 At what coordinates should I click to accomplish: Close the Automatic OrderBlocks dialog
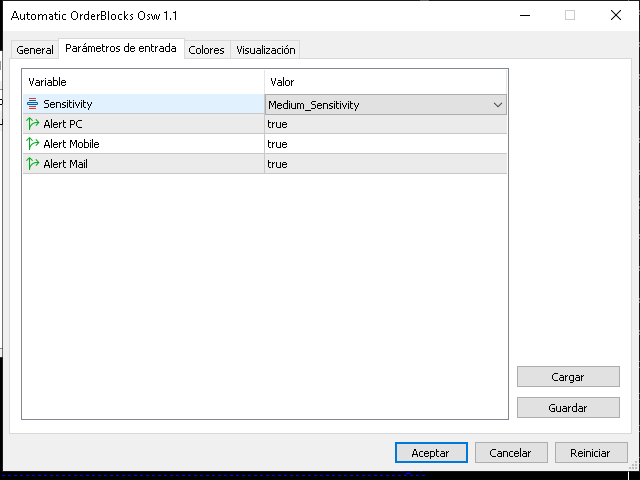pos(616,16)
